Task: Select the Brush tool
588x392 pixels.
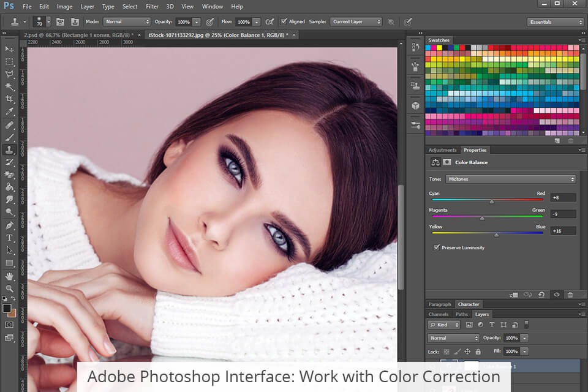Action: [9, 137]
